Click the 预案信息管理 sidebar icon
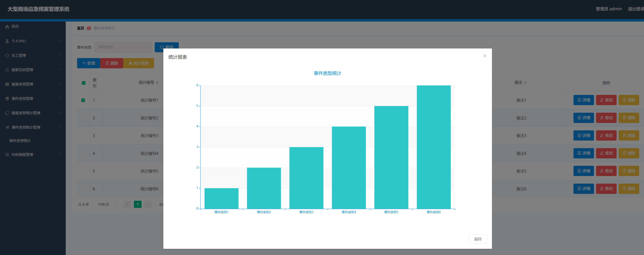This screenshot has width=644, height=255. 7,70
